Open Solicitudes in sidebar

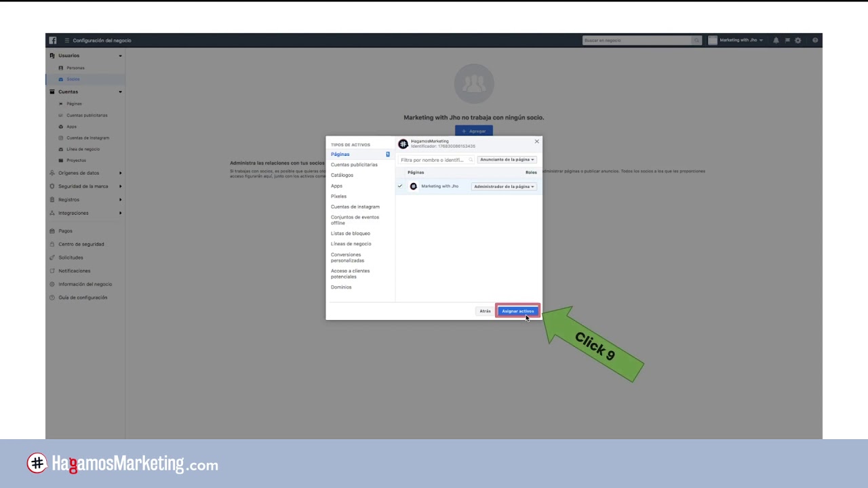(71, 258)
